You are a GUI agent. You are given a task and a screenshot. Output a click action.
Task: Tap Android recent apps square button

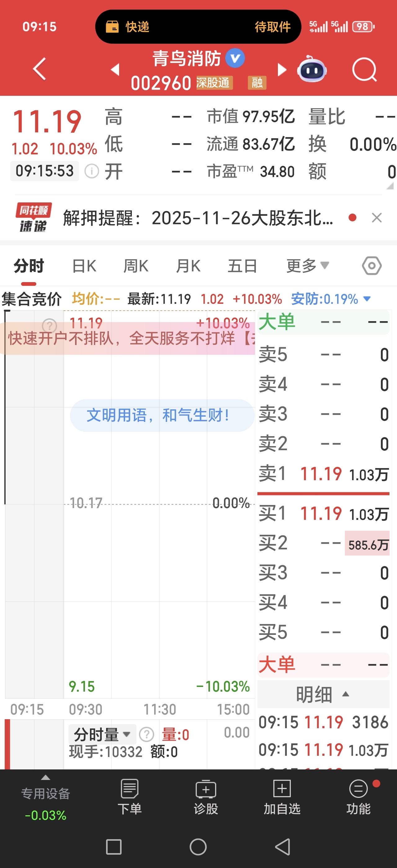click(x=114, y=847)
